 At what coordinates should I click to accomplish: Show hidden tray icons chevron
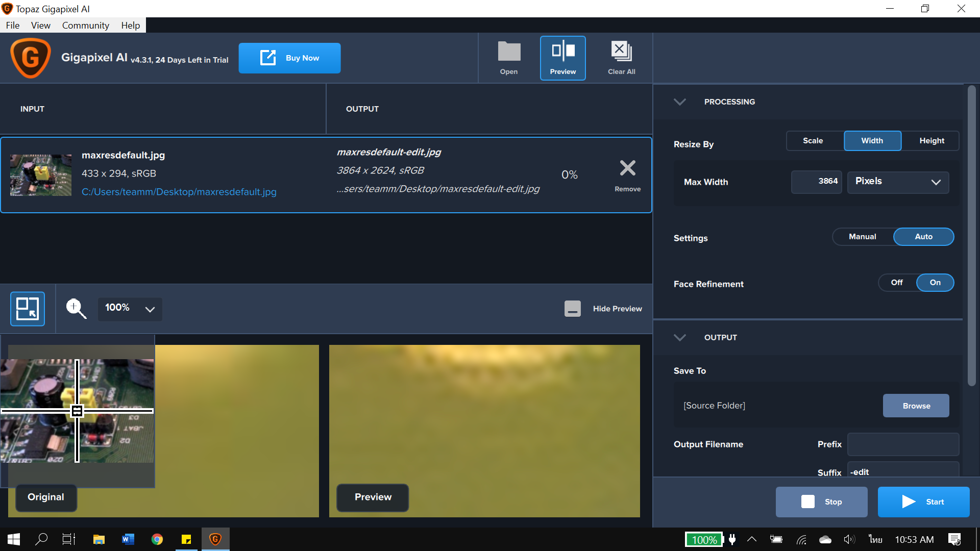752,539
